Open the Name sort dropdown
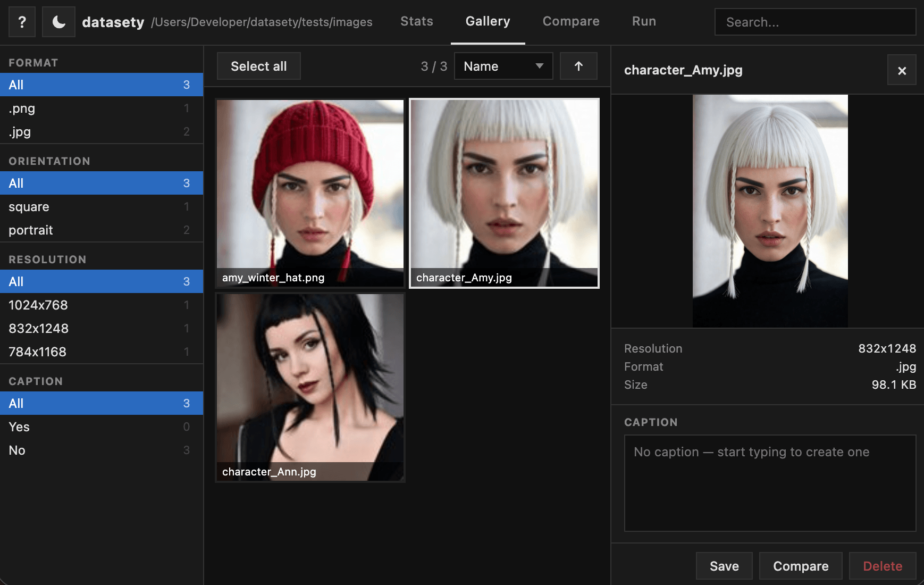924x585 pixels. coord(503,66)
